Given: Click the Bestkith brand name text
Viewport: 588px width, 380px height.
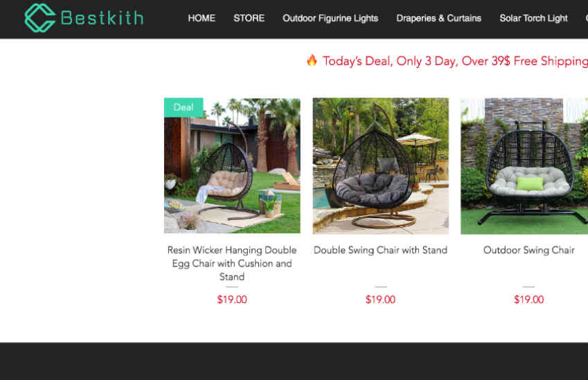Looking at the screenshot, I should (102, 18).
